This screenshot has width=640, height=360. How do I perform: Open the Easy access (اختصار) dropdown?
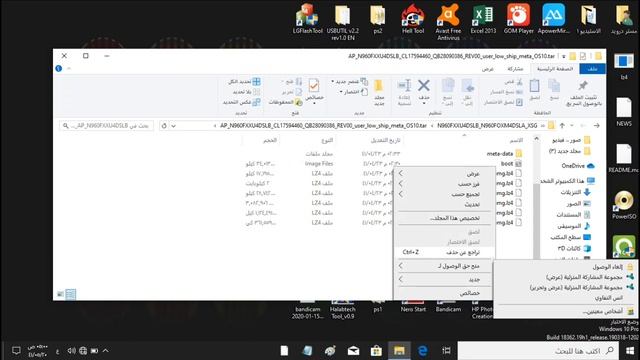coord(353,92)
